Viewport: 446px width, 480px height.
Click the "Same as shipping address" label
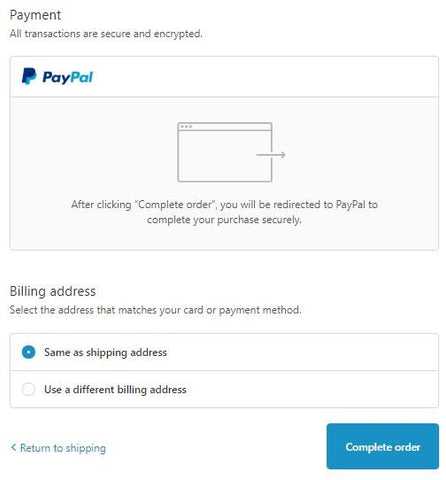(105, 352)
